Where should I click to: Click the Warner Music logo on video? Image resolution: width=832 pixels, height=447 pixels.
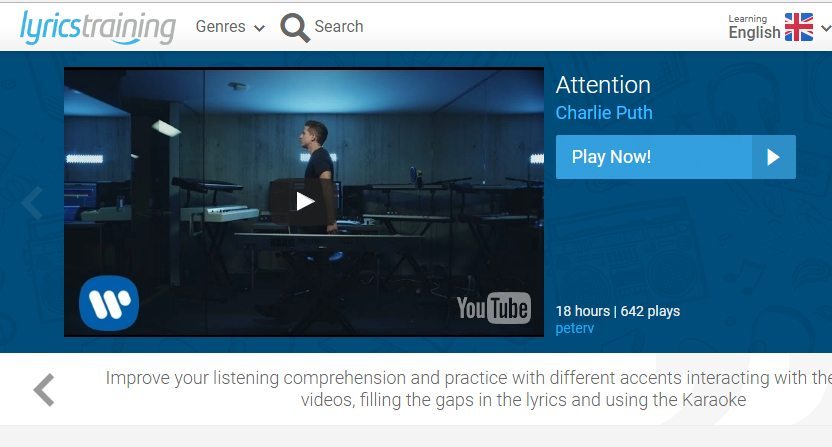click(x=109, y=303)
